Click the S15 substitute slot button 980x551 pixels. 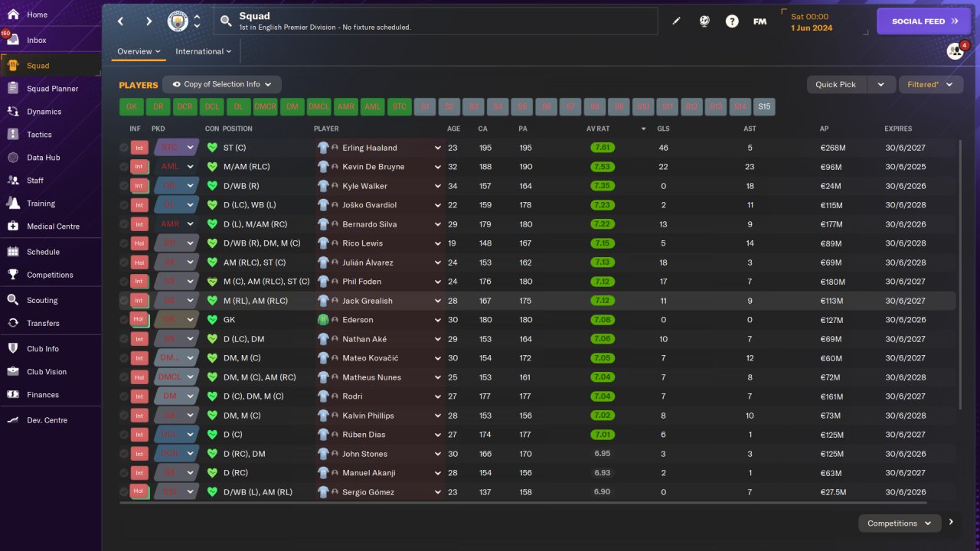[x=764, y=107]
